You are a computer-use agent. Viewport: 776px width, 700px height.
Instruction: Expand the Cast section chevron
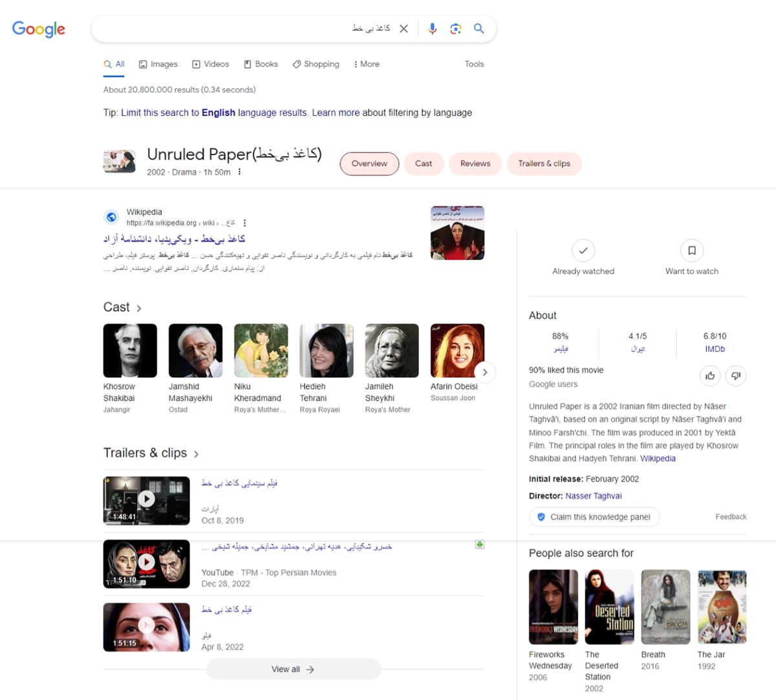[x=139, y=308]
